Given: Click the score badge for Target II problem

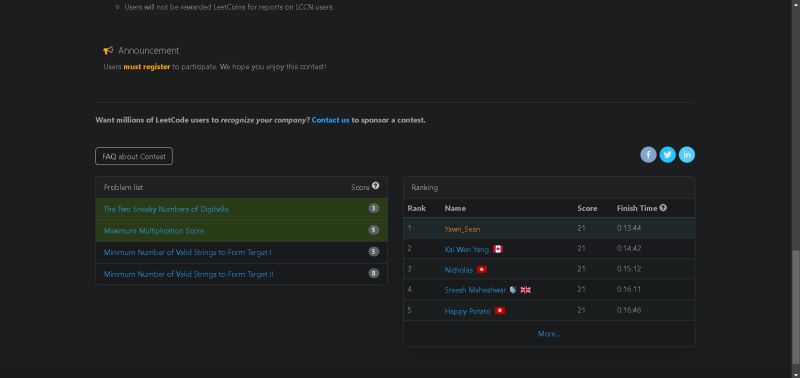Looking at the screenshot, I should click(x=374, y=273).
